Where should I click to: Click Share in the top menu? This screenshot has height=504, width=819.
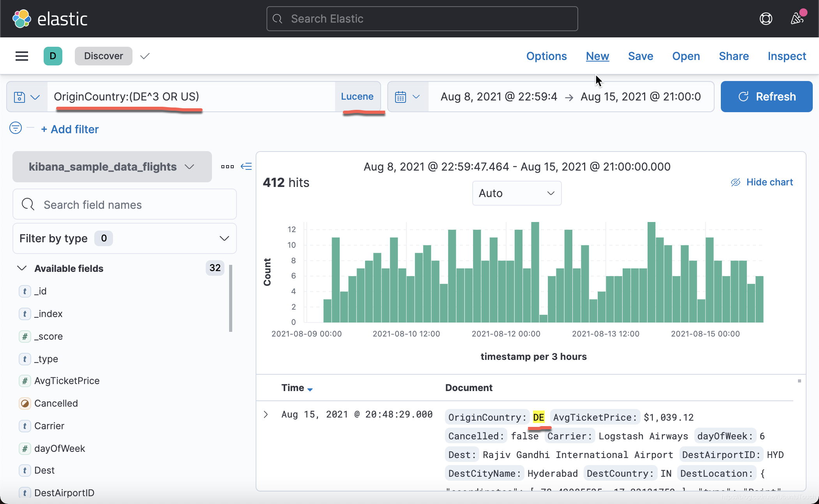pyautogui.click(x=734, y=56)
